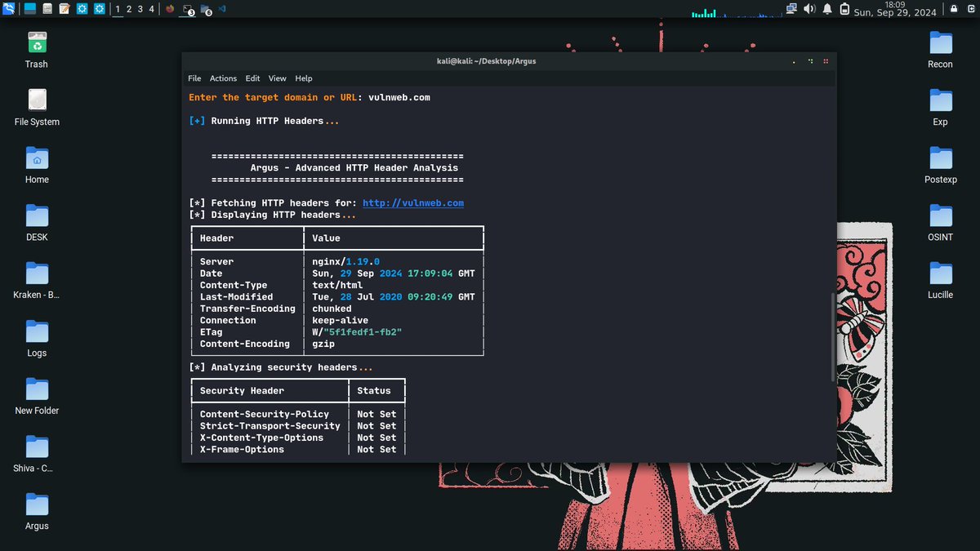
Task: Click the screen lock icon near the clock
Action: click(954, 9)
